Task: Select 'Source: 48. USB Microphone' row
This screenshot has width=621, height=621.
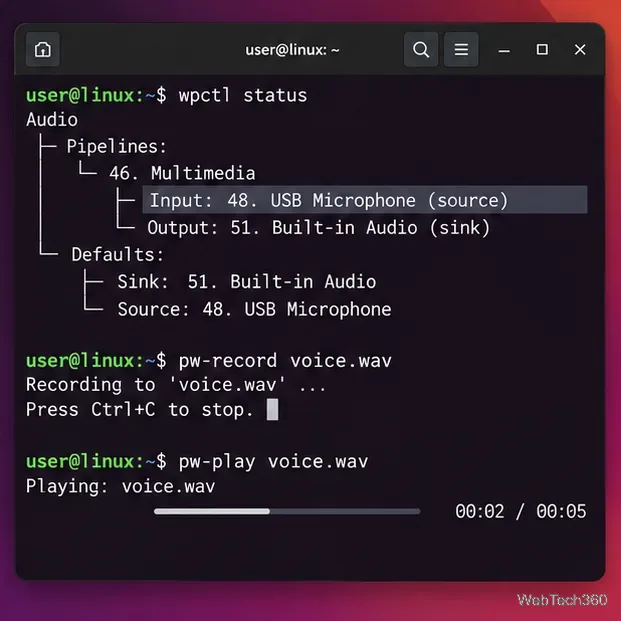Action: (254, 309)
